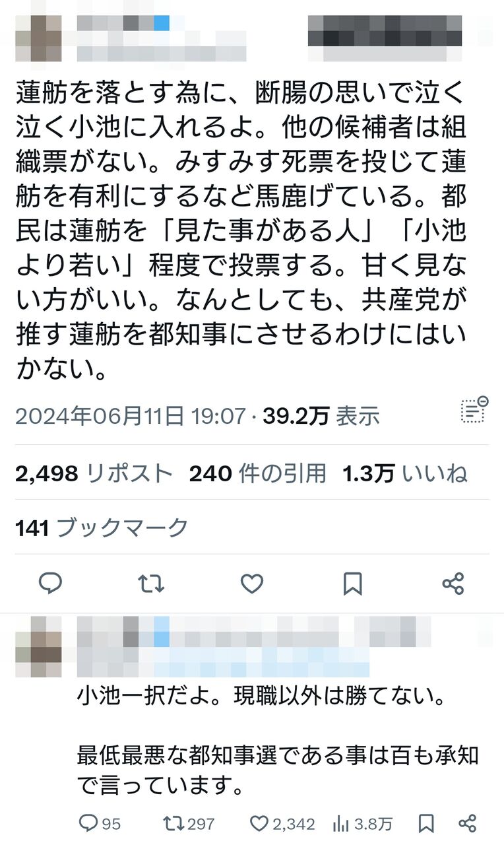Open the 1.3万 いいね list
This screenshot has width=504, height=845.
tap(405, 473)
